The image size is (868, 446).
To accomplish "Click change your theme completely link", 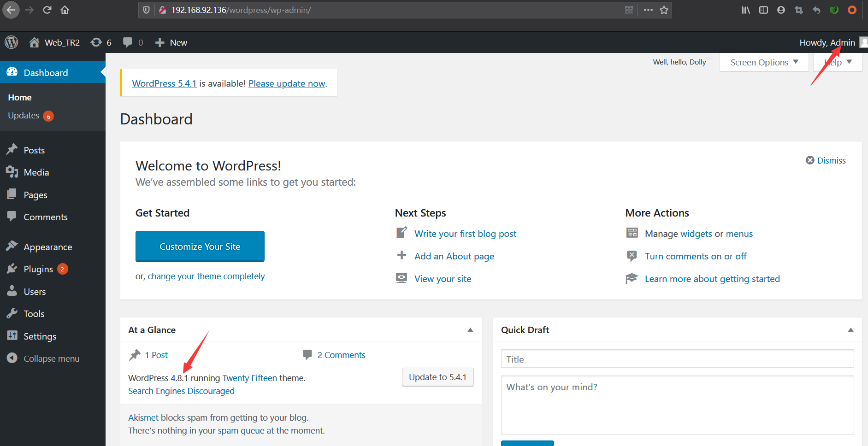I will pos(206,276).
